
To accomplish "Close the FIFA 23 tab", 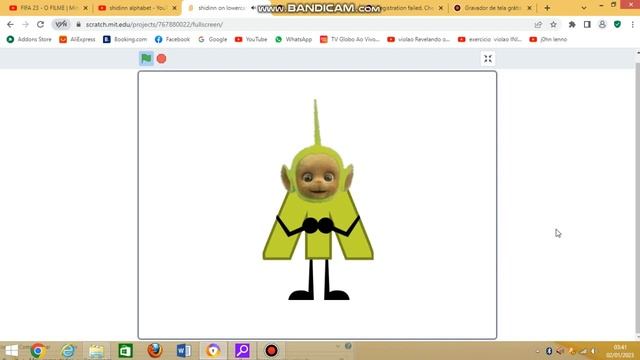I will point(86,8).
